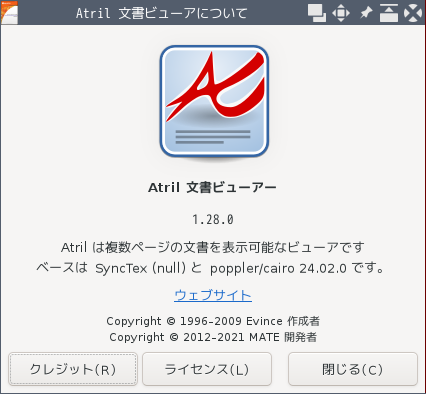Pin the window with the pushpin icon
The width and height of the screenshot is (426, 394).
click(x=366, y=13)
